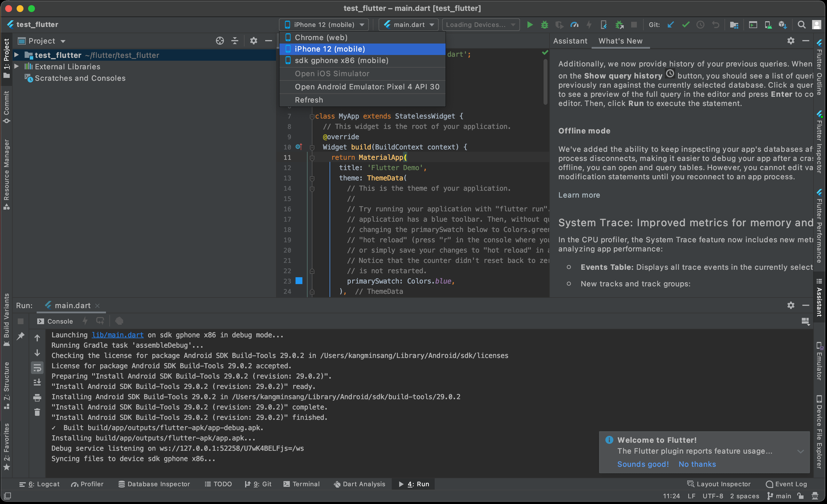The image size is (827, 504).
Task: Click Refresh in the device selection menu
Action: point(308,100)
